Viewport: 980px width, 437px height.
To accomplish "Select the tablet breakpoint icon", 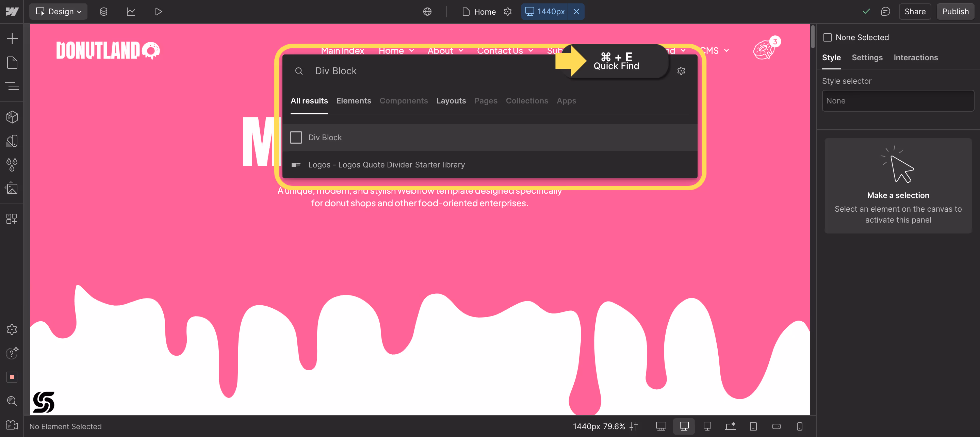I will [x=753, y=426].
